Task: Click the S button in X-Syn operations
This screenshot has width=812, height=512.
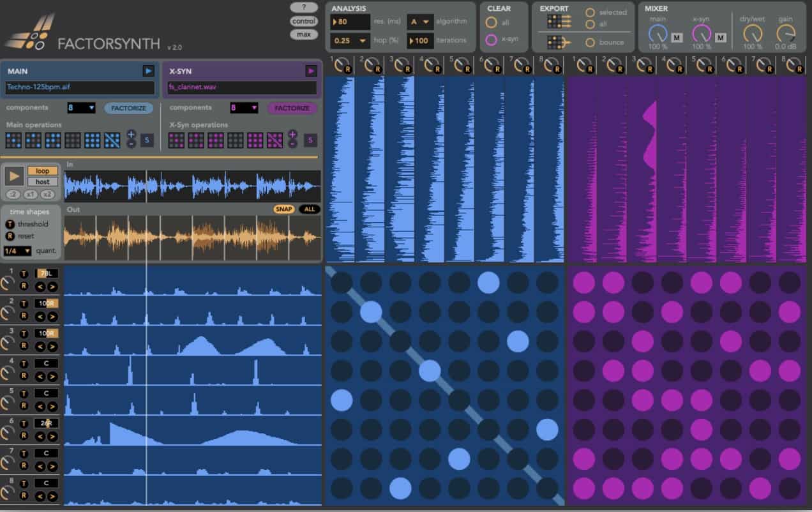Action: click(x=310, y=140)
